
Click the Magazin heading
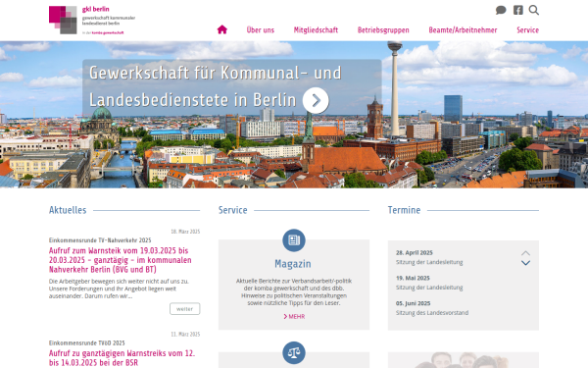(293, 264)
